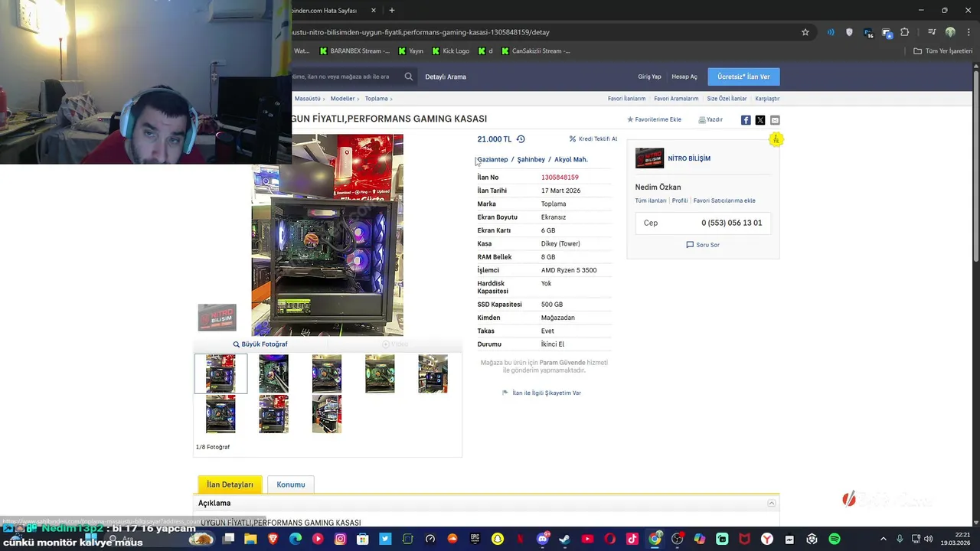
Task: Click the Hesap Aç link
Action: tap(684, 77)
